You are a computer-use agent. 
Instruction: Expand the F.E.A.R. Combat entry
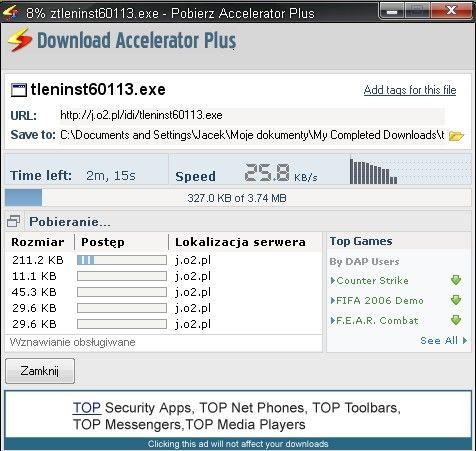click(x=374, y=321)
